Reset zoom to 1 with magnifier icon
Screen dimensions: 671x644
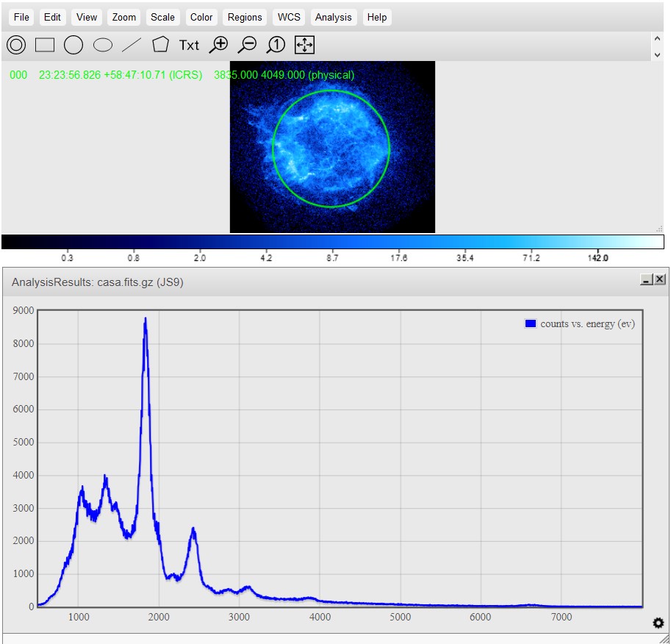pos(276,45)
